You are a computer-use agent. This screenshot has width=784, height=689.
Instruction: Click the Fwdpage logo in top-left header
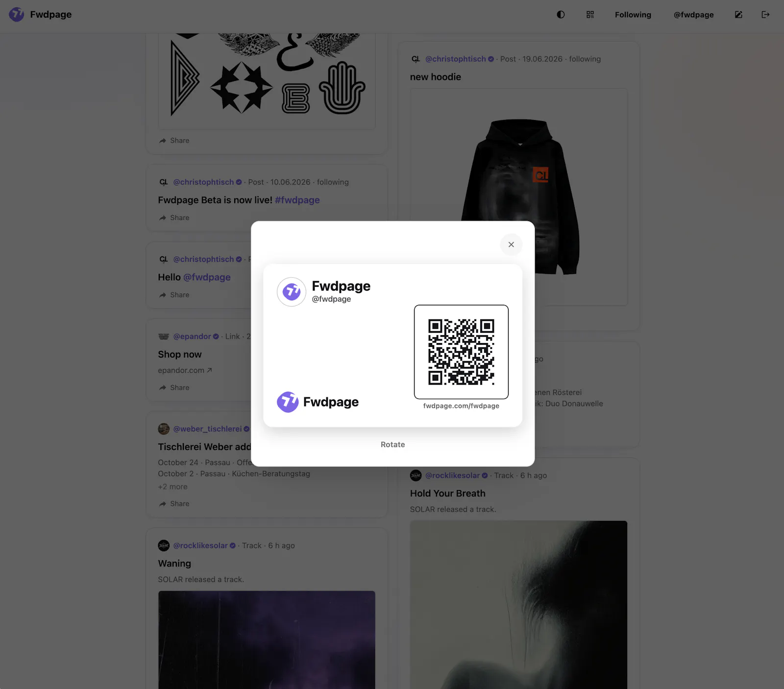tap(17, 15)
